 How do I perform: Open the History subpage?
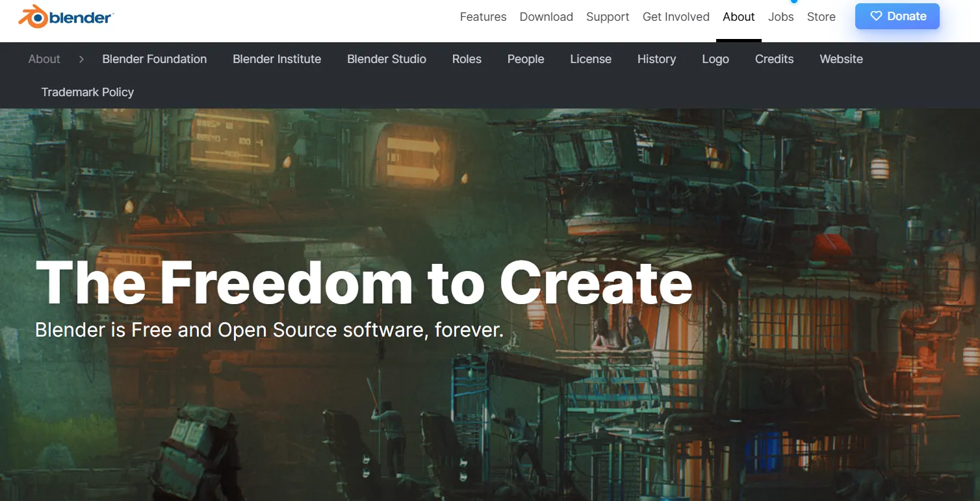(656, 59)
